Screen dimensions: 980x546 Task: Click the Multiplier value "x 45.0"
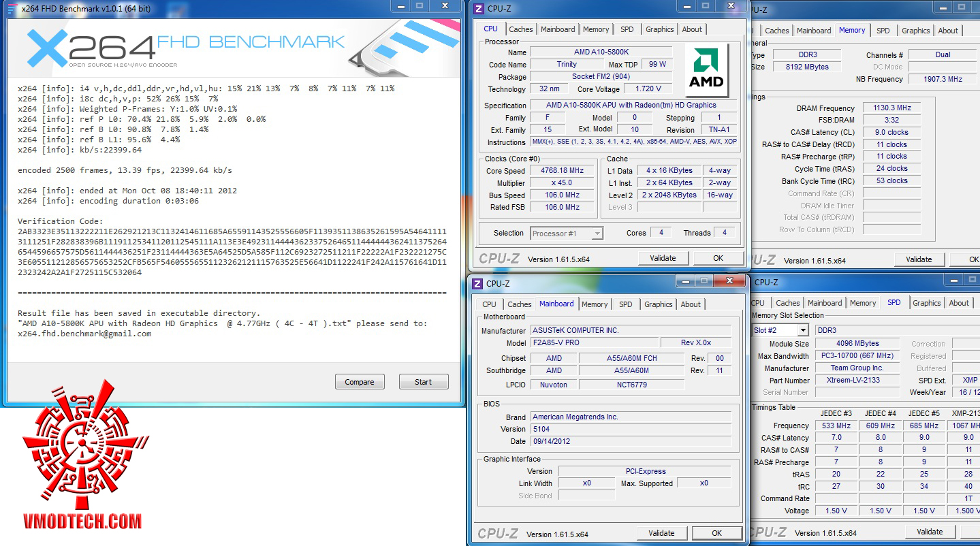(x=562, y=183)
